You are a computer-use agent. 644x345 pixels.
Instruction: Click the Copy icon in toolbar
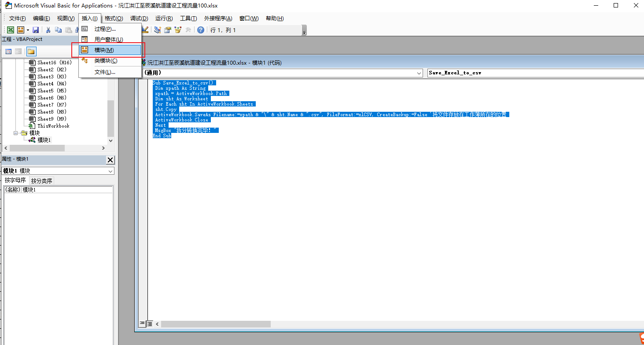pyautogui.click(x=58, y=30)
